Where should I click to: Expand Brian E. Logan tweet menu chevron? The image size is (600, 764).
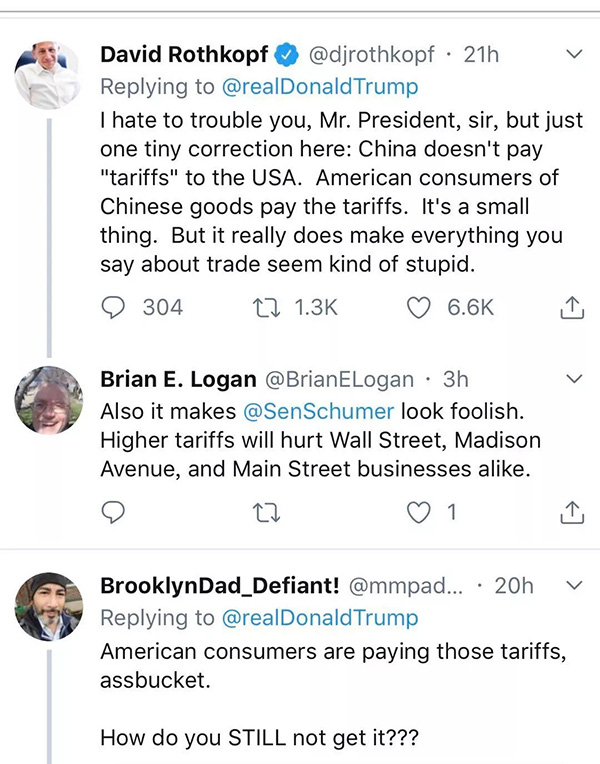click(x=575, y=380)
